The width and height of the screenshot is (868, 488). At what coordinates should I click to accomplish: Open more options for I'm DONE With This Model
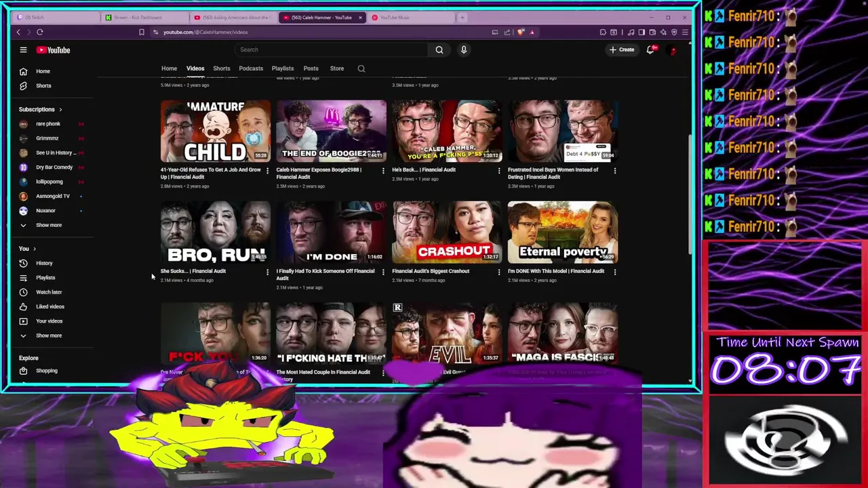(x=615, y=272)
